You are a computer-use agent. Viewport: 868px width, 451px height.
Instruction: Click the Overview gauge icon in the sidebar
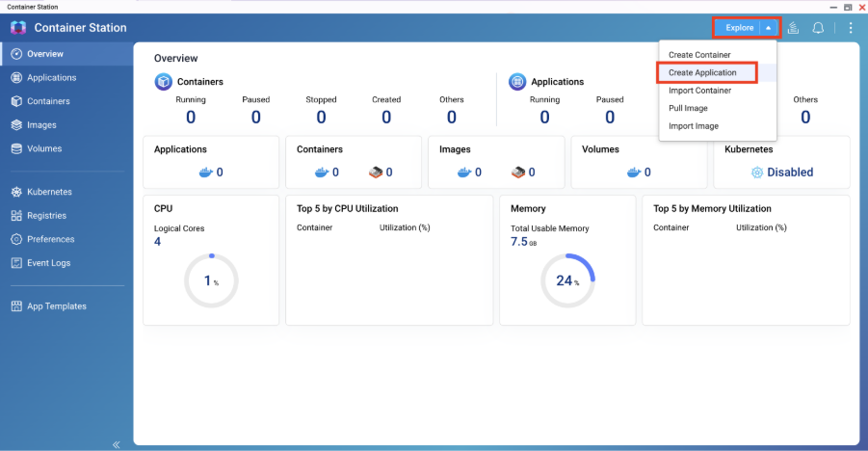(x=16, y=54)
